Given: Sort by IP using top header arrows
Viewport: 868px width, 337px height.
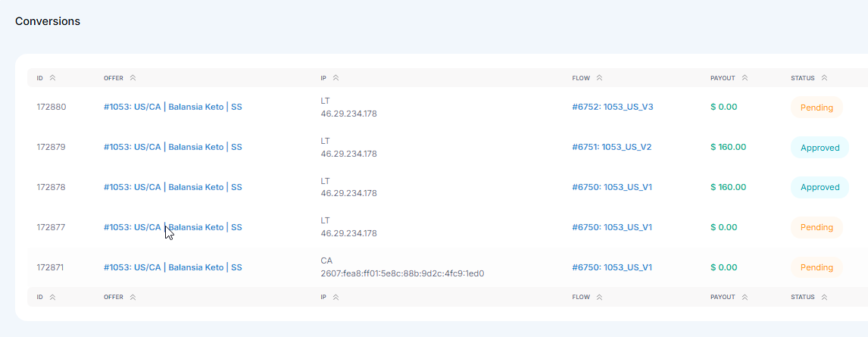Looking at the screenshot, I should [336, 78].
